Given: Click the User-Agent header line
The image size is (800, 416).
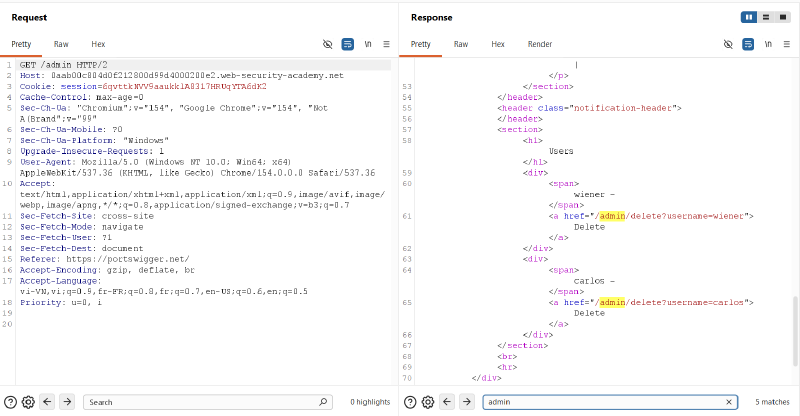Looking at the screenshot, I should [x=197, y=167].
